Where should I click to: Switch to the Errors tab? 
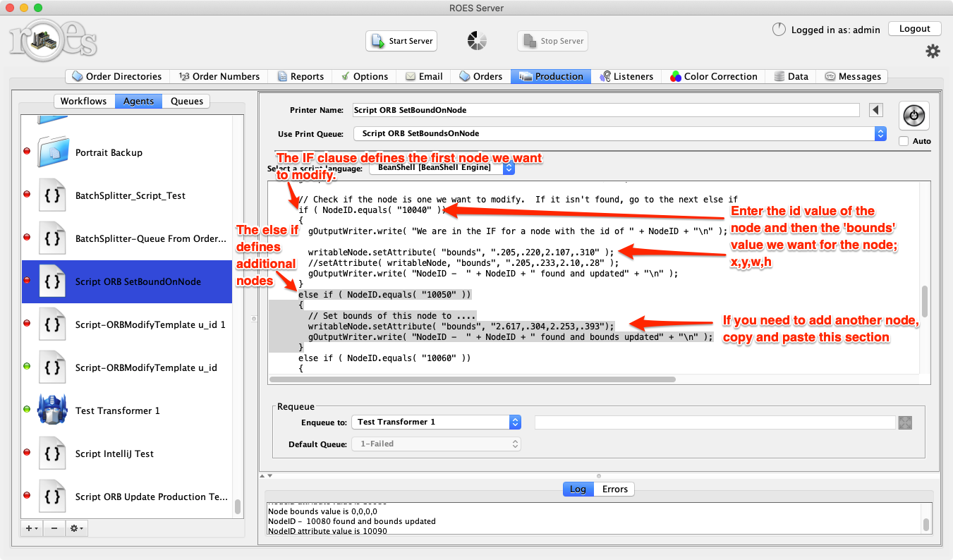(x=614, y=489)
